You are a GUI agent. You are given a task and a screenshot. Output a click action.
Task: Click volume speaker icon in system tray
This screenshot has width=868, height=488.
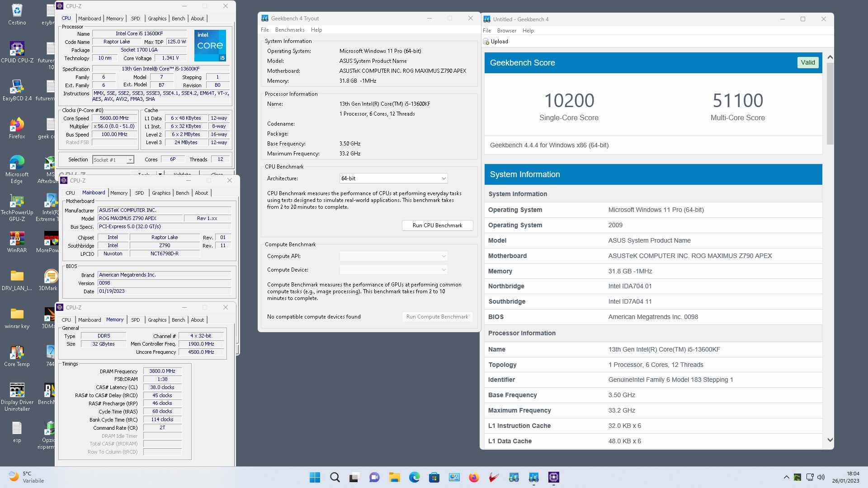[x=821, y=477]
